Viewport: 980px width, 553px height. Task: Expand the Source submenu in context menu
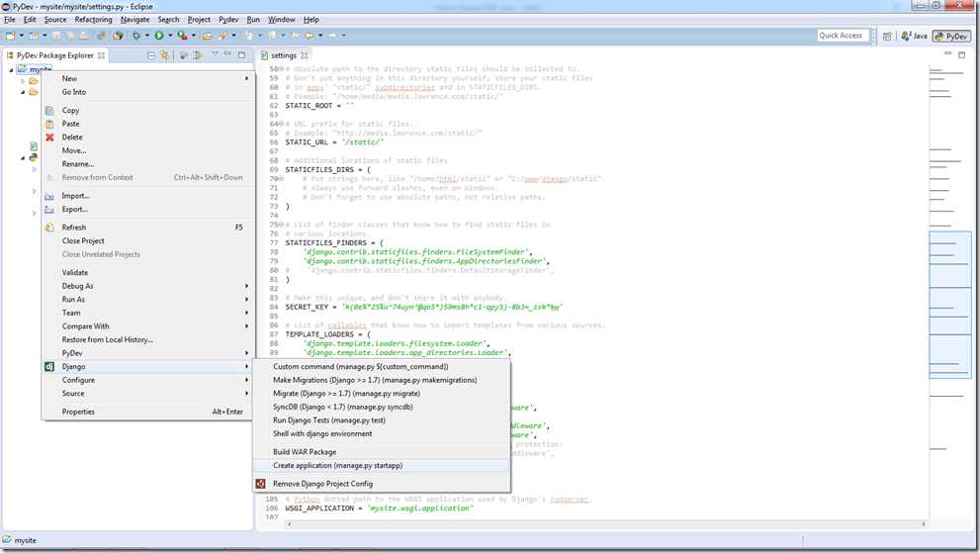[x=148, y=394]
